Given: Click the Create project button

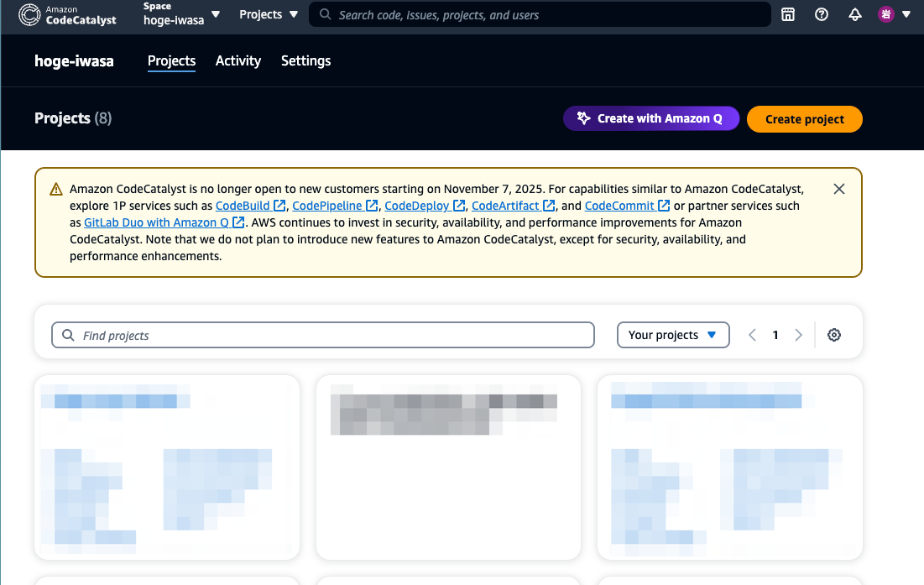Looking at the screenshot, I should (x=804, y=119).
